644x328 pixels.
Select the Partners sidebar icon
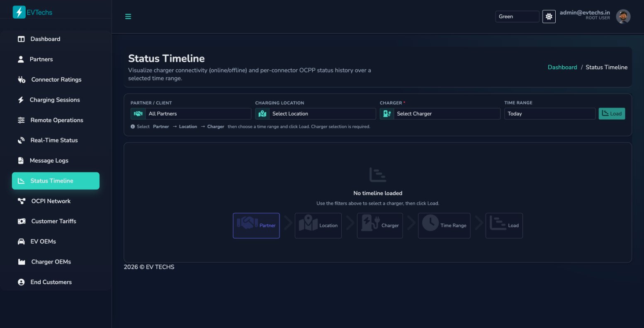(x=20, y=59)
